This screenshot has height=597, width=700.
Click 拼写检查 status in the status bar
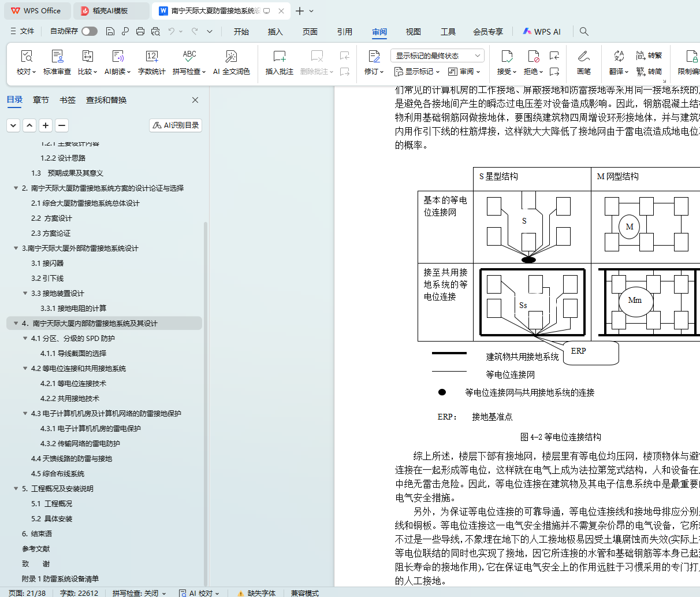[x=139, y=593]
